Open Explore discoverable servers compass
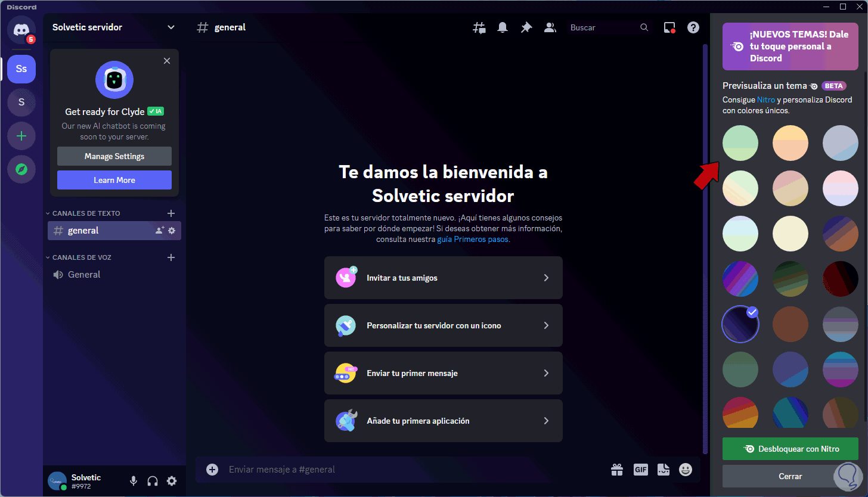The width and height of the screenshot is (868, 497). [21, 169]
